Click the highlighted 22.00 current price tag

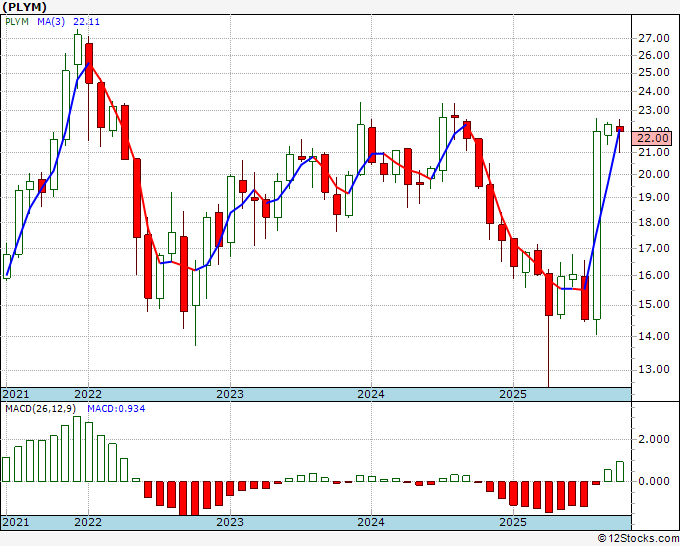(652, 139)
